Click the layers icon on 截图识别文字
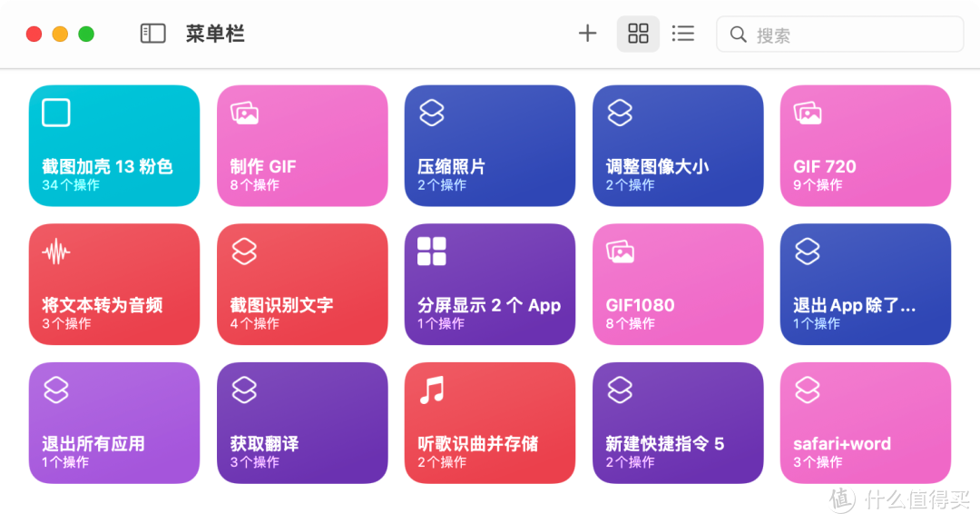The image size is (980, 523). [x=244, y=252]
